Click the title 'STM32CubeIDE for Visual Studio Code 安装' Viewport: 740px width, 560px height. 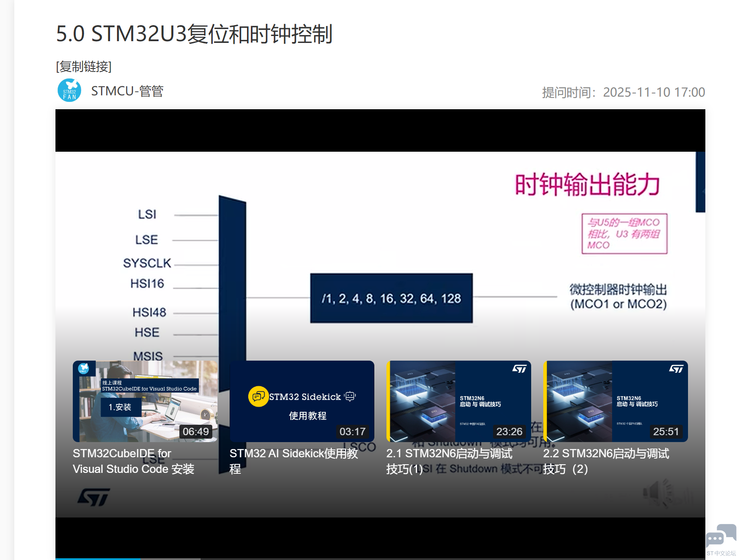(x=133, y=461)
